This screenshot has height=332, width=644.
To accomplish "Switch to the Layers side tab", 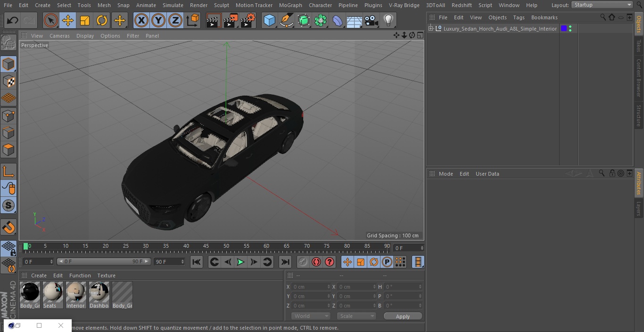I will [x=639, y=209].
